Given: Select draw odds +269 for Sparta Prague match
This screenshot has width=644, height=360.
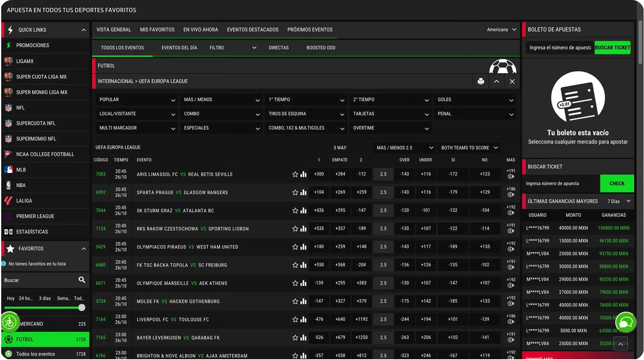Looking at the screenshot, I should click(340, 192).
